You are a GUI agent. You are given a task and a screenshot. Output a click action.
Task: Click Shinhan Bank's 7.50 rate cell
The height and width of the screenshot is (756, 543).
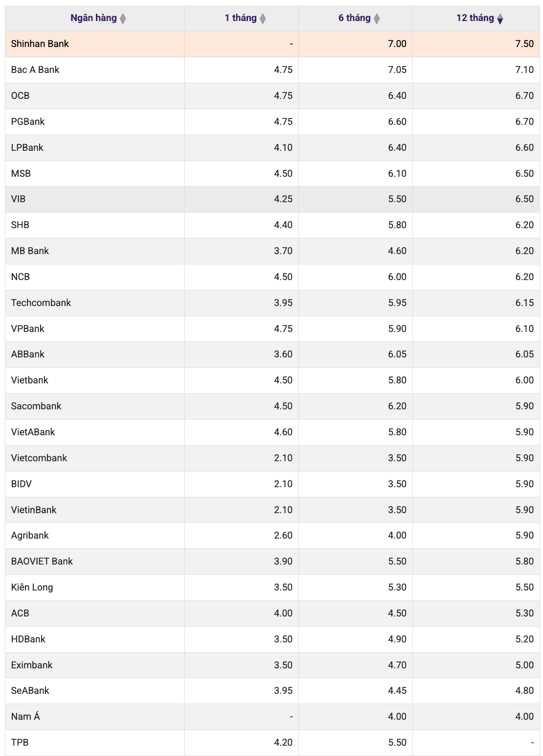pyautogui.click(x=476, y=44)
